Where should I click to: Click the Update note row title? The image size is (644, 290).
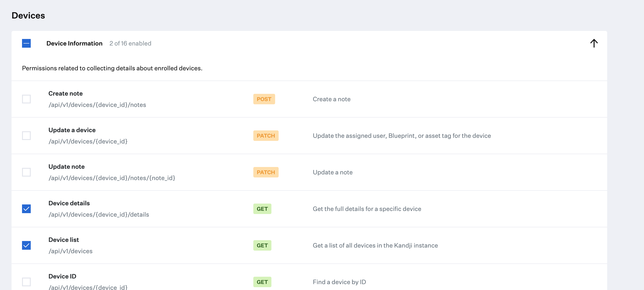coord(66,167)
